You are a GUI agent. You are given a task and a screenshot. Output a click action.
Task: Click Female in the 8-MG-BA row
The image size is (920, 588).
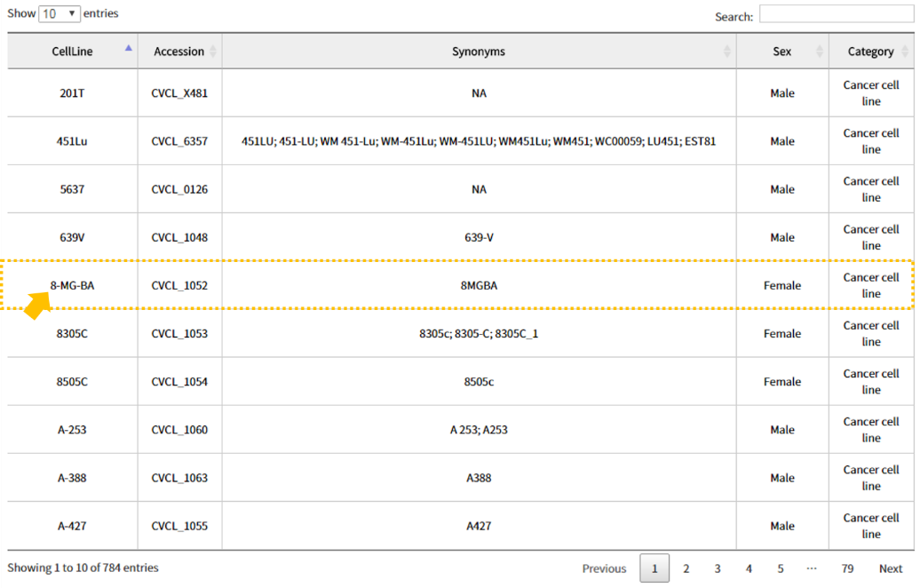[x=782, y=286]
